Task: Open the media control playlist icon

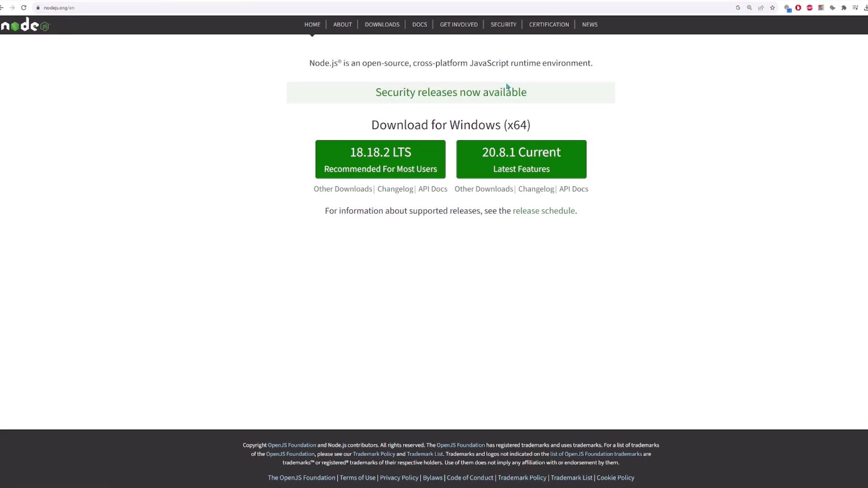Action: 855,8
